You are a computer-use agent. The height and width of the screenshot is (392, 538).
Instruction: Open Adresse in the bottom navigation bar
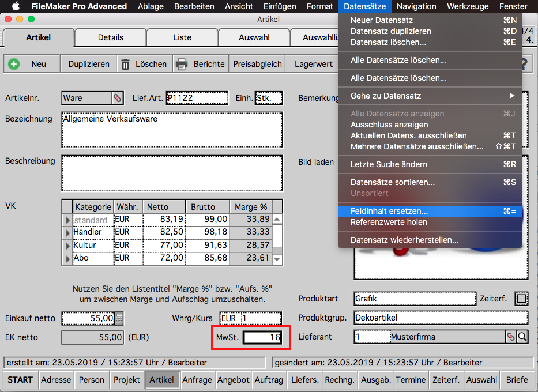pos(56,380)
